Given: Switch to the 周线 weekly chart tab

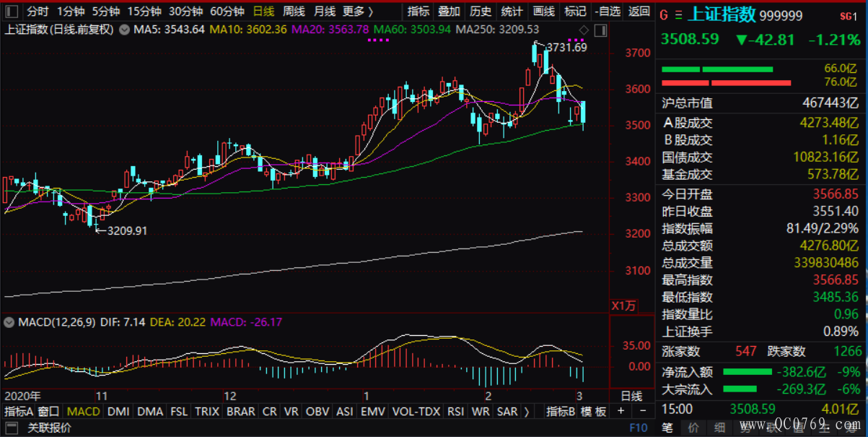Looking at the screenshot, I should coord(294,12).
